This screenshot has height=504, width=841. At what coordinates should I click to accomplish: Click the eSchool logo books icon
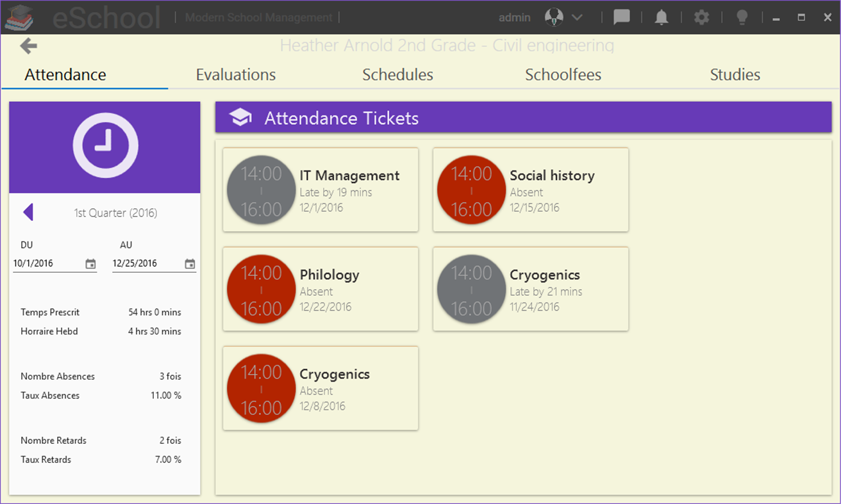tap(21, 17)
